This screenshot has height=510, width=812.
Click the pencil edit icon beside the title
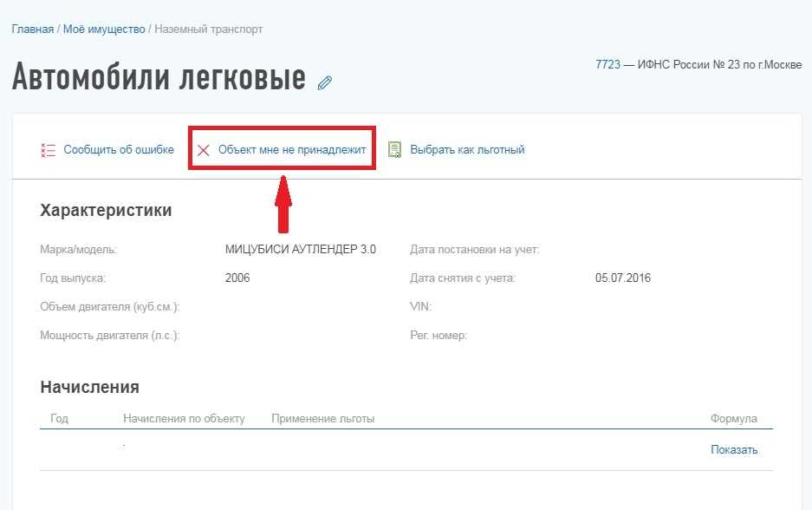coord(325,82)
